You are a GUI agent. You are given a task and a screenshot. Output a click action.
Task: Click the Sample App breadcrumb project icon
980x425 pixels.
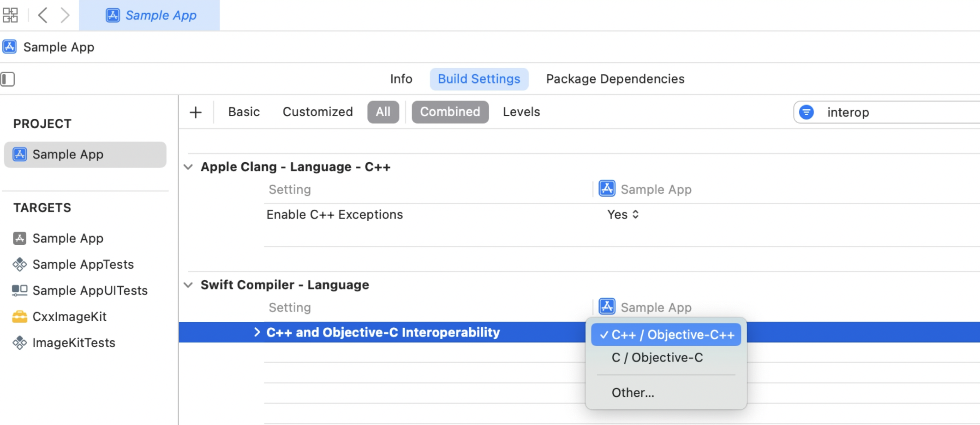10,47
